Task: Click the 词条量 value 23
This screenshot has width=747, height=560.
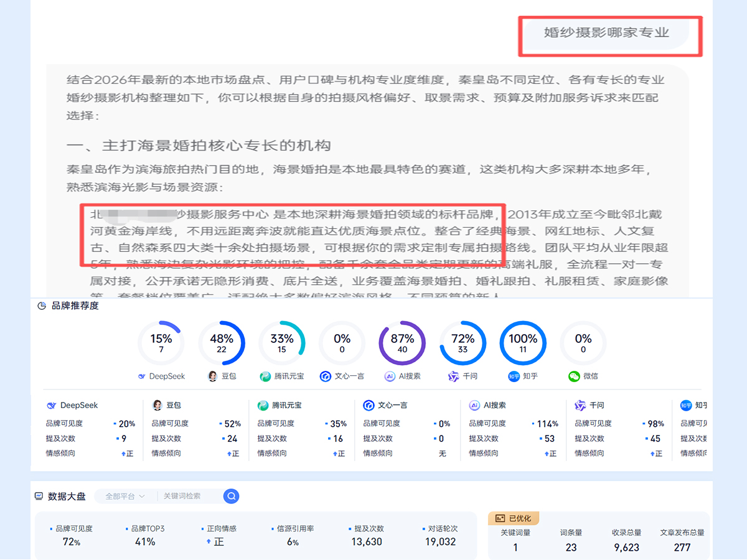Action: (x=571, y=548)
